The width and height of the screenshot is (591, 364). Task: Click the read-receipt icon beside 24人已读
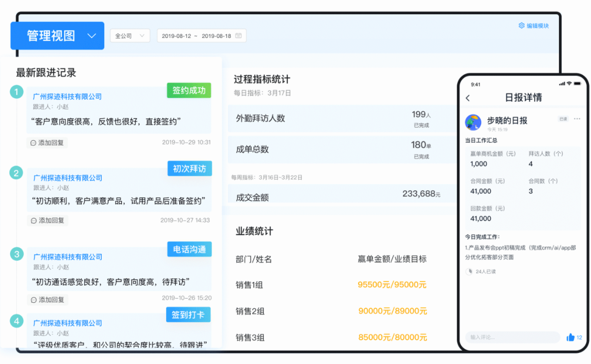tap(469, 271)
